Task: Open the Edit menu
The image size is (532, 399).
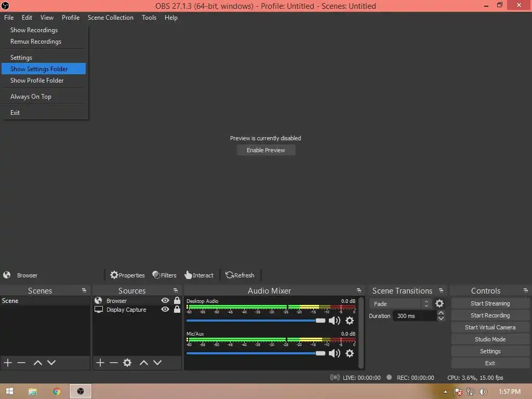Action: tap(27, 17)
